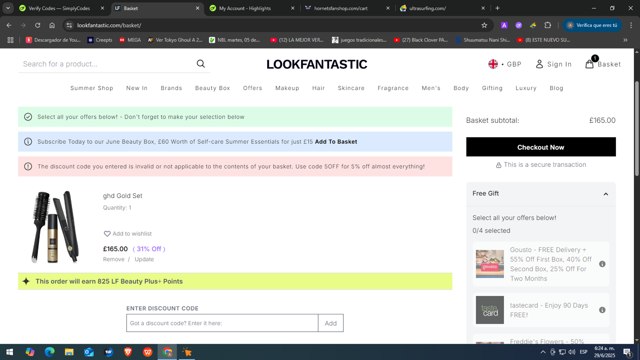Update ghd Gold Set quantity
This screenshot has height=360, width=640.
coord(144,260)
